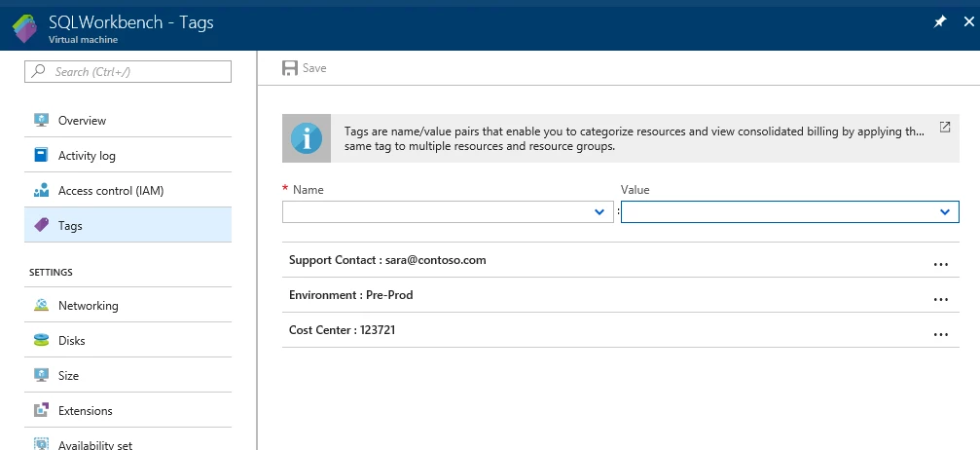
Task: Select the Tags menu item
Action: [127, 225]
